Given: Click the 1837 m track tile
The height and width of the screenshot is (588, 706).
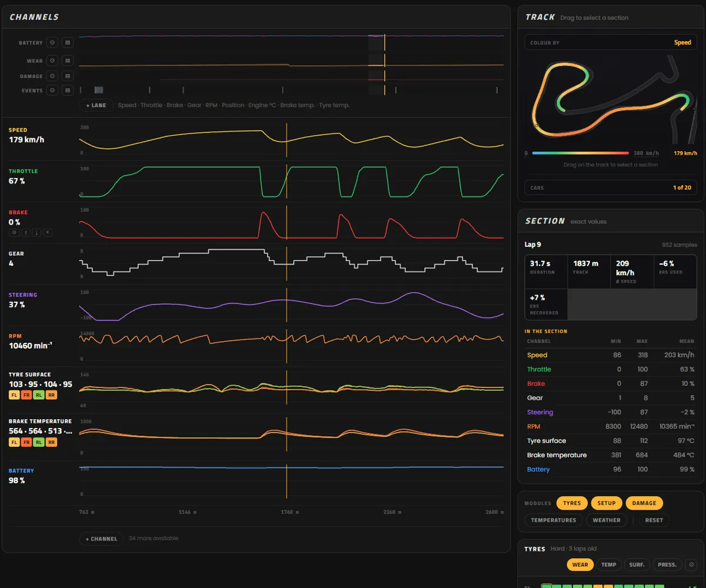Looking at the screenshot, I should (589, 271).
